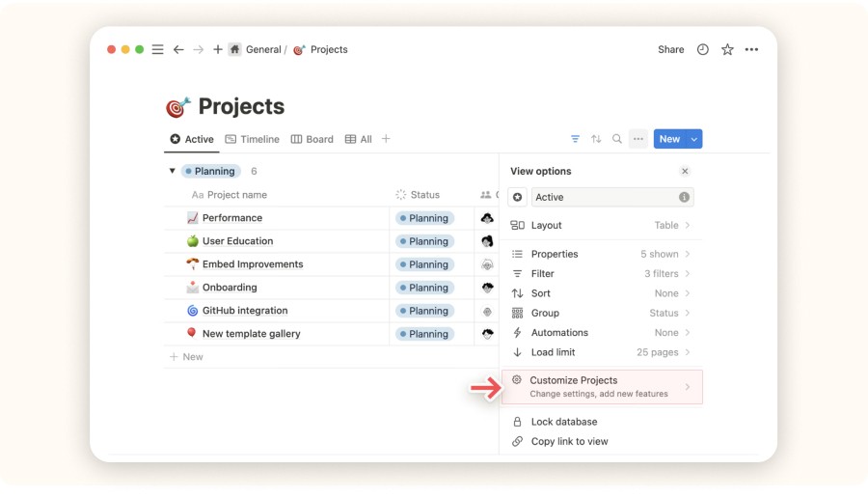This screenshot has width=868, height=497.
Task: Click the Performance chart emoji icon
Action: [x=192, y=218]
